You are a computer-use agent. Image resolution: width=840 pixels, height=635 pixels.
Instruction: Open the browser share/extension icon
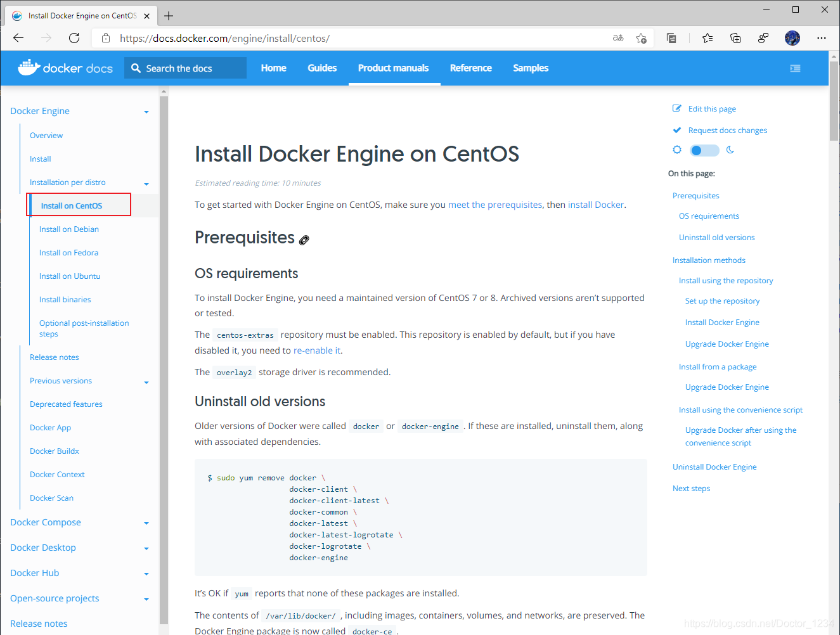(x=763, y=38)
